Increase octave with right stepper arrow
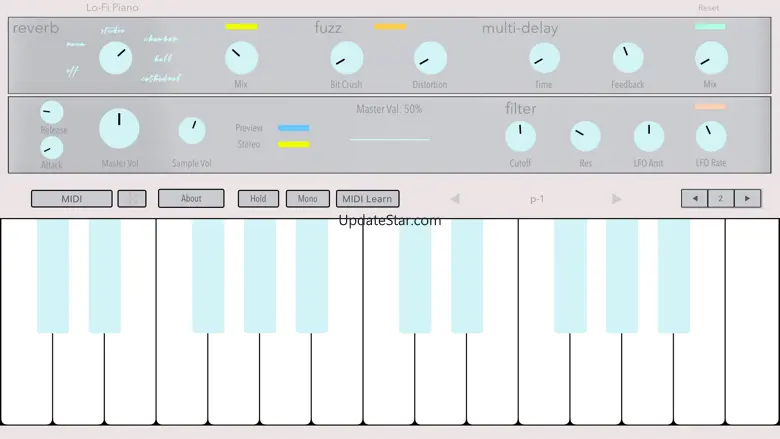The image size is (780, 439). tap(747, 198)
